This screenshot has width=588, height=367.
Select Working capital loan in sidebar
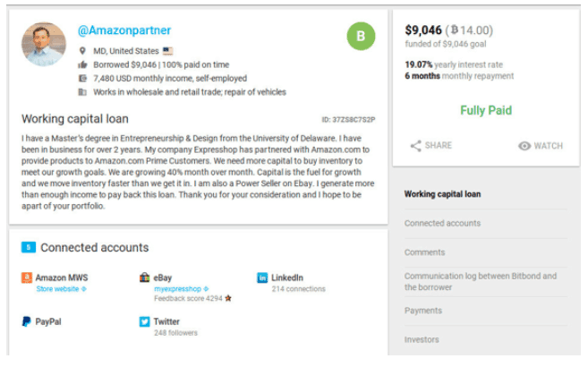[442, 193]
